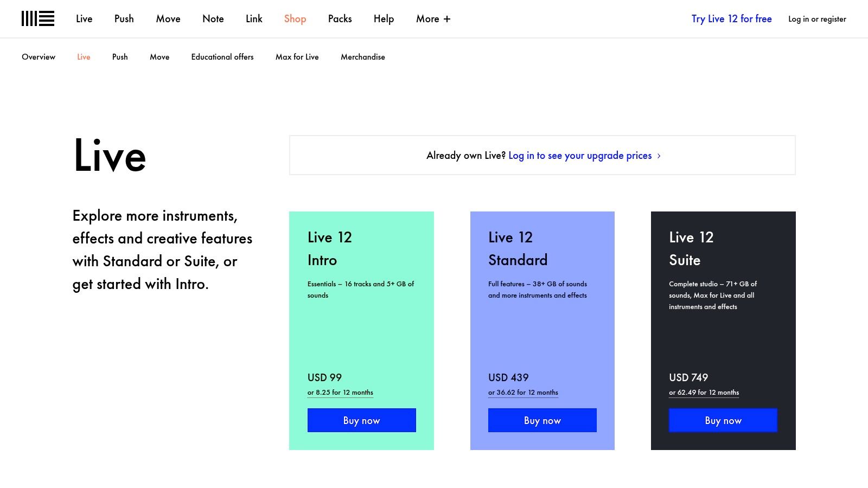Open the Educational offers tab
This screenshot has width=868, height=488.
coord(222,57)
